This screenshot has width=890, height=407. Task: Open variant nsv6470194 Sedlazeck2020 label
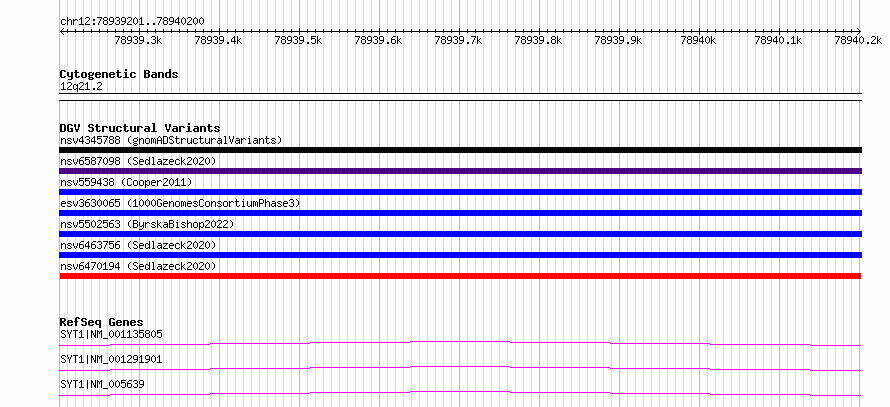pos(138,266)
